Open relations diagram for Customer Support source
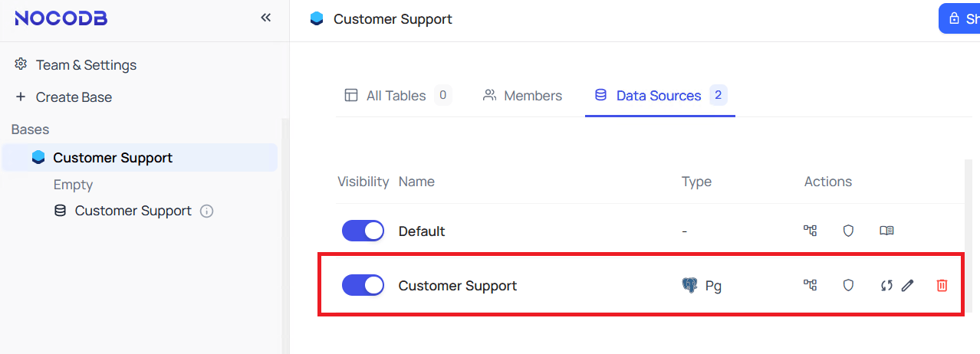 (810, 285)
